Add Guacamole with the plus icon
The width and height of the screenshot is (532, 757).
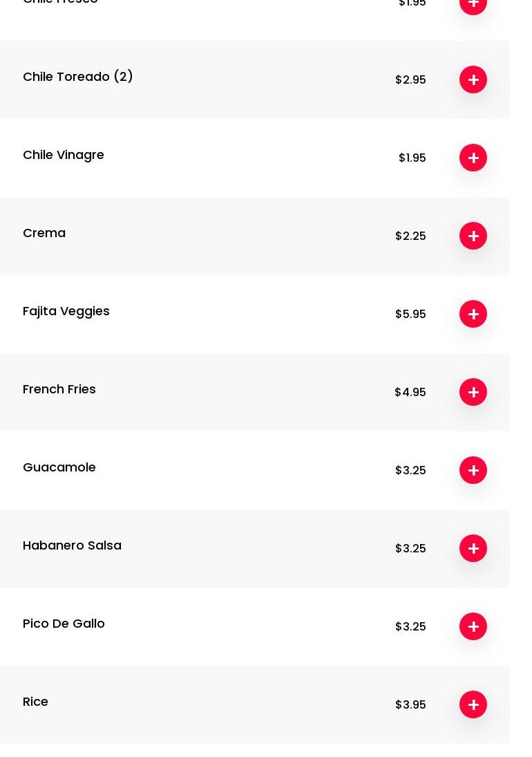coord(473,470)
